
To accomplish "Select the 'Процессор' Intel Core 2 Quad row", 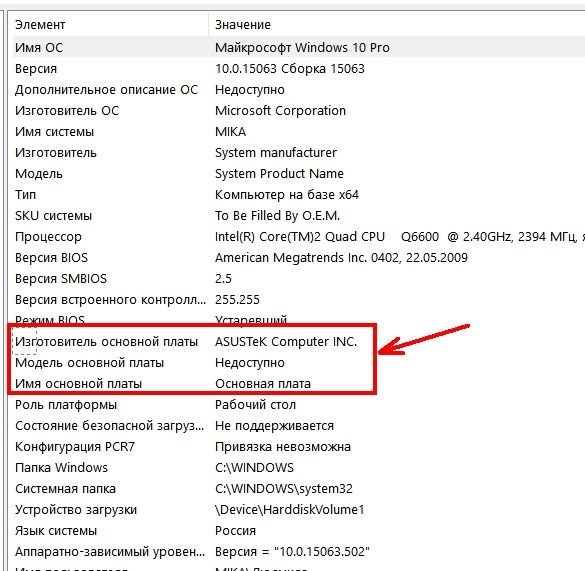I will point(298,237).
